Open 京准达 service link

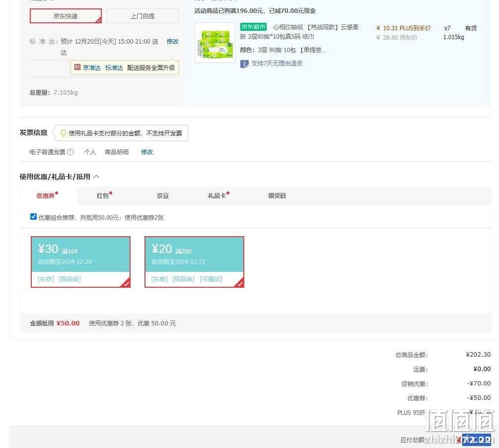coord(92,68)
